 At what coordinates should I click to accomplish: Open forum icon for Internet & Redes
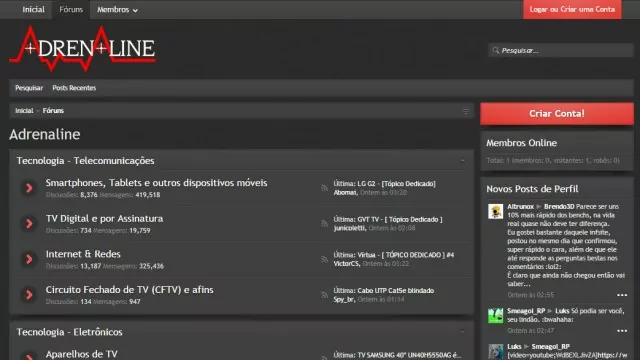coord(29,259)
